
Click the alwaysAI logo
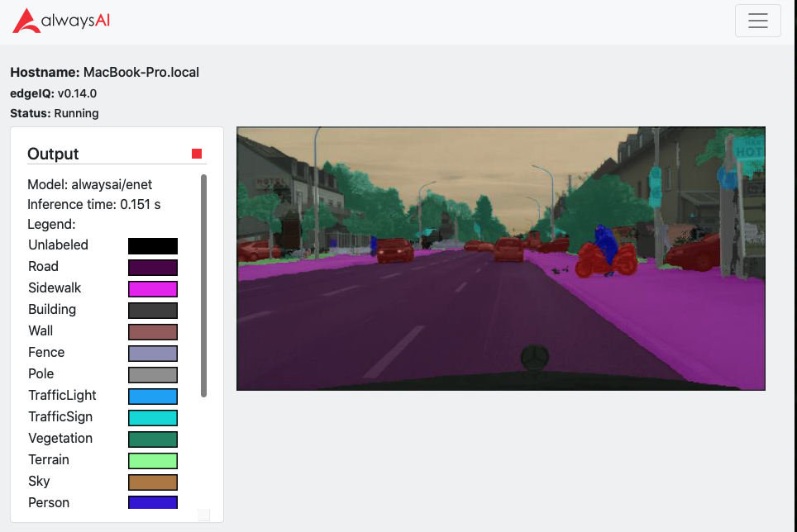pyautogui.click(x=61, y=21)
